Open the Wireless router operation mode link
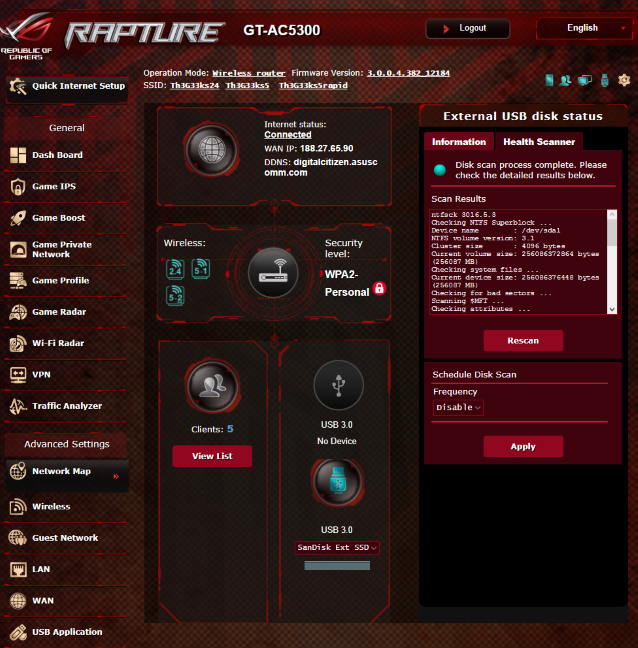The width and height of the screenshot is (638, 648). point(249,73)
